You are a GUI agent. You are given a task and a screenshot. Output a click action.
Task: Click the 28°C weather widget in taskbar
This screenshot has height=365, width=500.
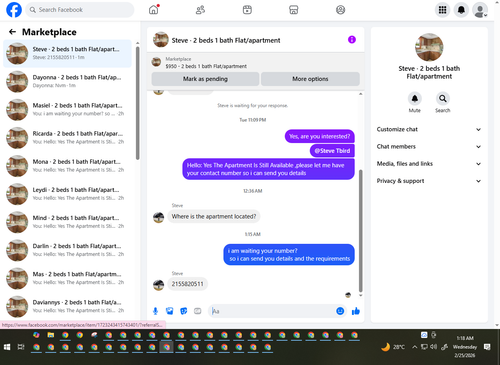pyautogui.click(x=393, y=347)
